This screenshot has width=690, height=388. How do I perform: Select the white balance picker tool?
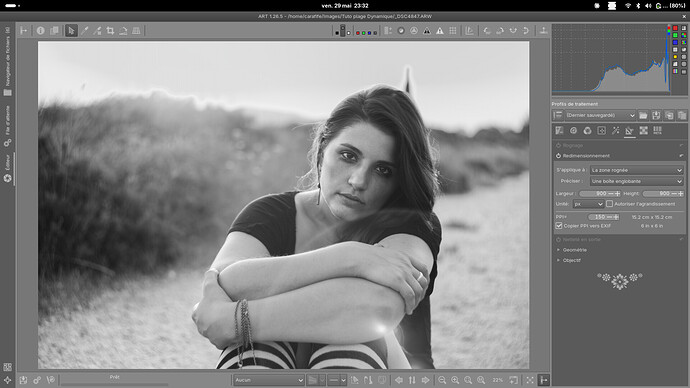point(84,30)
